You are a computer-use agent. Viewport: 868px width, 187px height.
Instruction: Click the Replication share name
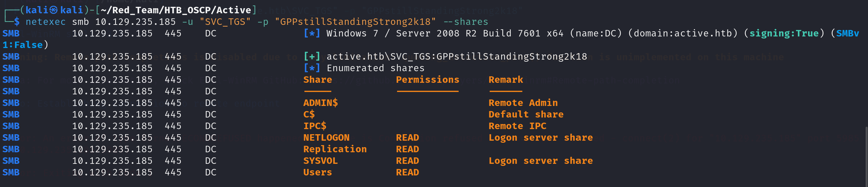(x=335, y=149)
